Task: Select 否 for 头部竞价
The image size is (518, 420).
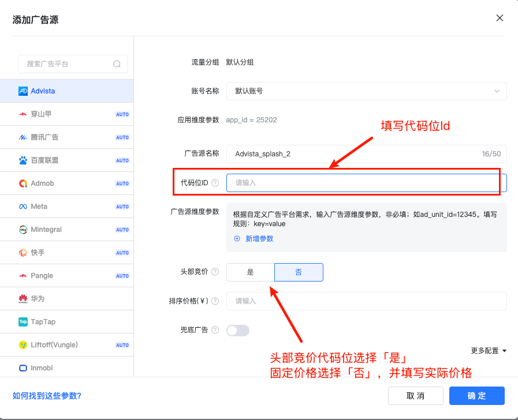Action: point(299,272)
